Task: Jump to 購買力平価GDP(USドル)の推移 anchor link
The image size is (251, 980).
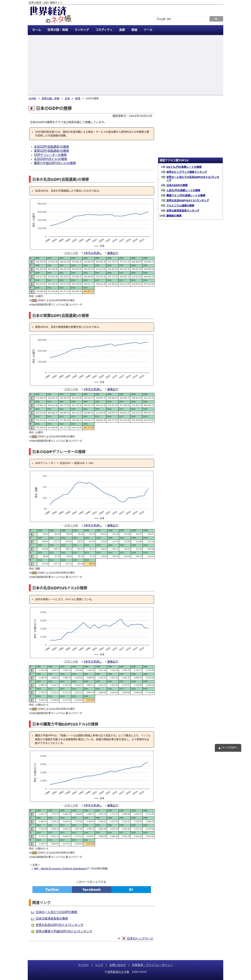Action: click(55, 163)
